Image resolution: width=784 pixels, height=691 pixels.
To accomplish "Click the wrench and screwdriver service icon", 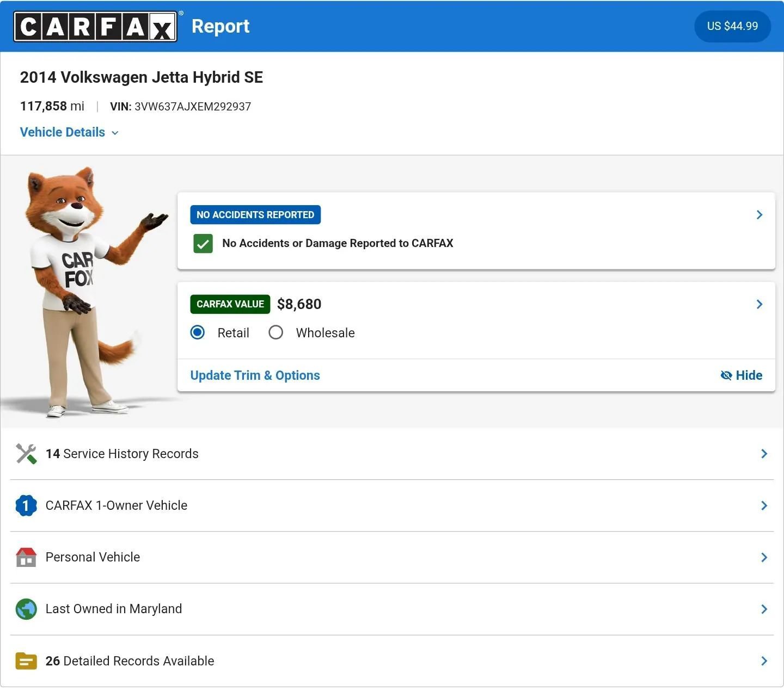I will click(26, 454).
